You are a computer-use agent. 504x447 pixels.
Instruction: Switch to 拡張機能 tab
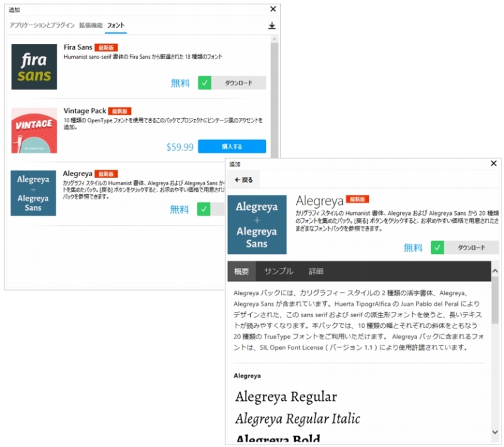pyautogui.click(x=91, y=25)
